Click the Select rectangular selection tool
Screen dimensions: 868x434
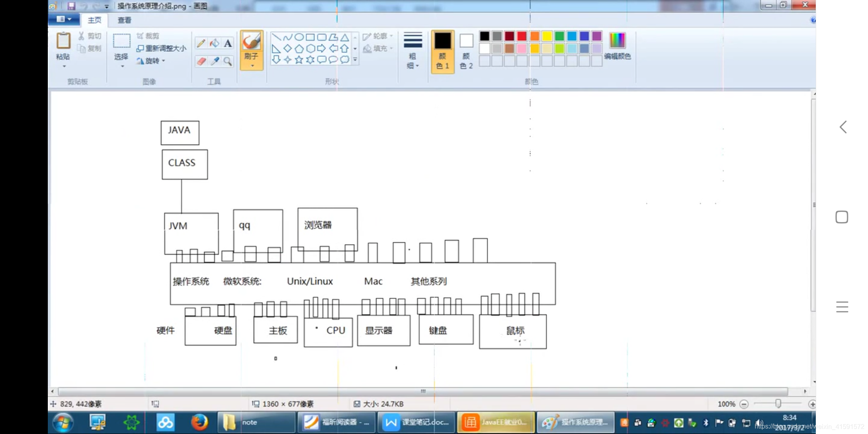click(121, 41)
